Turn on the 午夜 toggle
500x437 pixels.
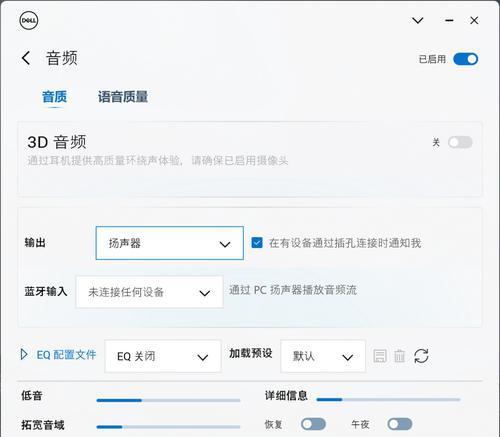(400, 424)
